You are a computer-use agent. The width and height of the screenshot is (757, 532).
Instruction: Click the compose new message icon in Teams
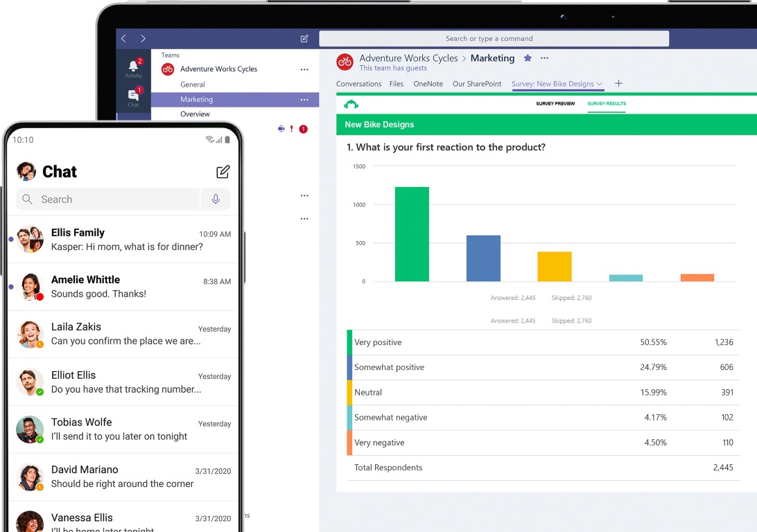[x=304, y=39]
